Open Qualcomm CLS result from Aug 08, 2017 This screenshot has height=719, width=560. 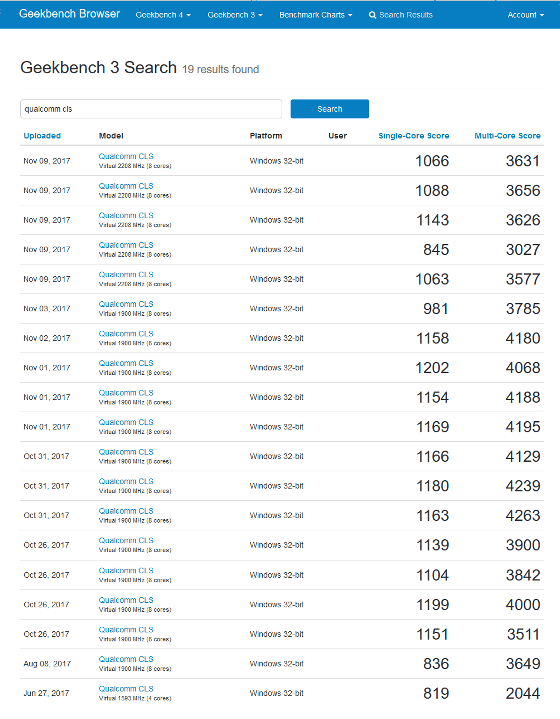tap(126, 659)
